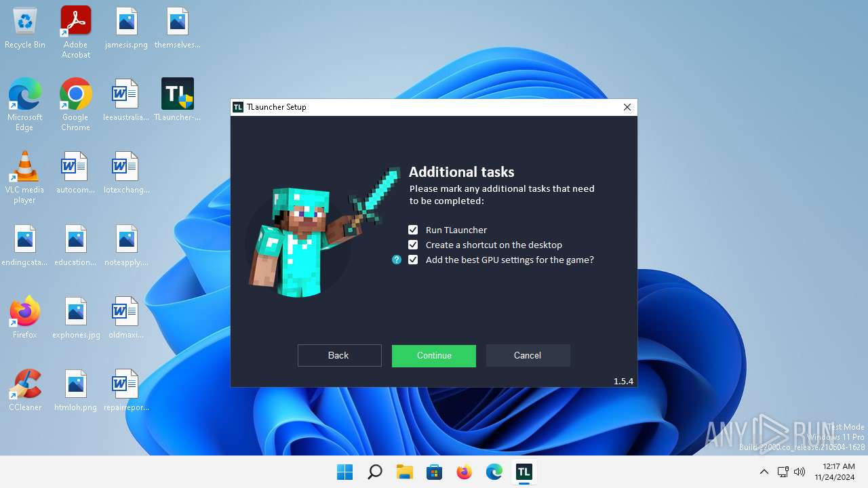Viewport: 868px width, 488px height.
Task: Select the autocom Word document icon
Action: click(76, 173)
